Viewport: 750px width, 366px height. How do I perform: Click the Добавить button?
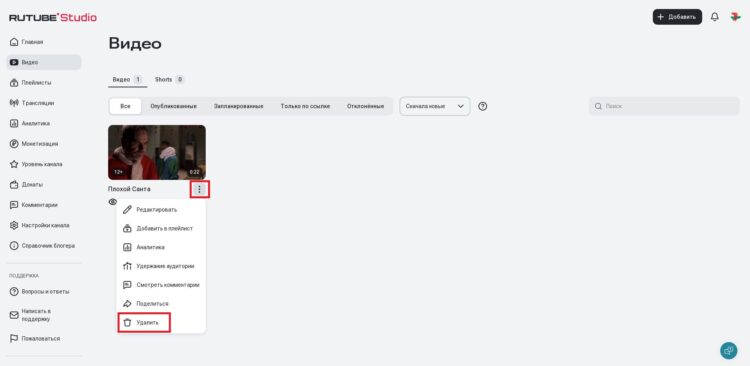(677, 17)
